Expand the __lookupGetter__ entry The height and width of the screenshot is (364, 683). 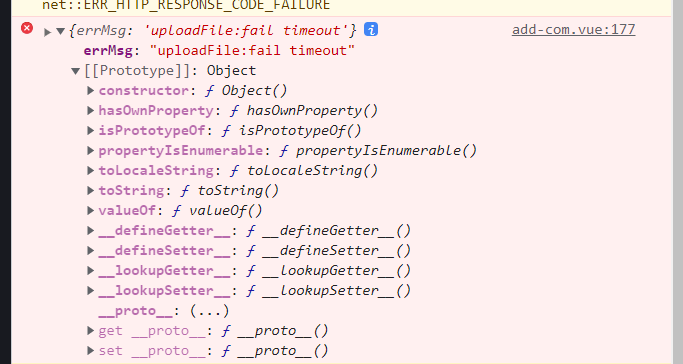90,270
